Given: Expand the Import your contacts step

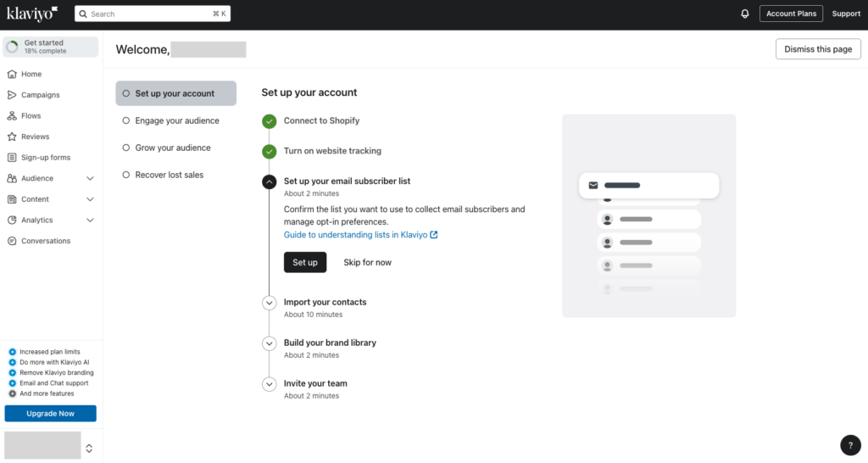Looking at the screenshot, I should point(269,303).
